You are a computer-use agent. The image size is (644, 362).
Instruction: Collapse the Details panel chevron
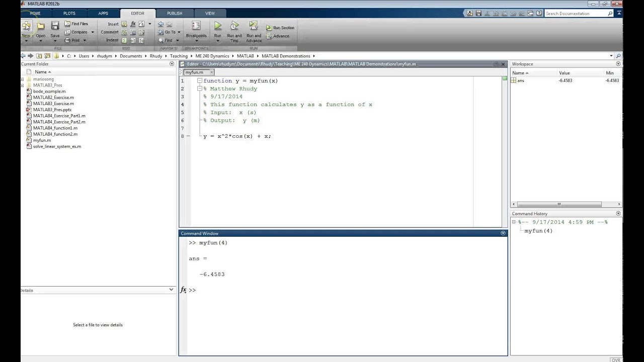point(171,290)
